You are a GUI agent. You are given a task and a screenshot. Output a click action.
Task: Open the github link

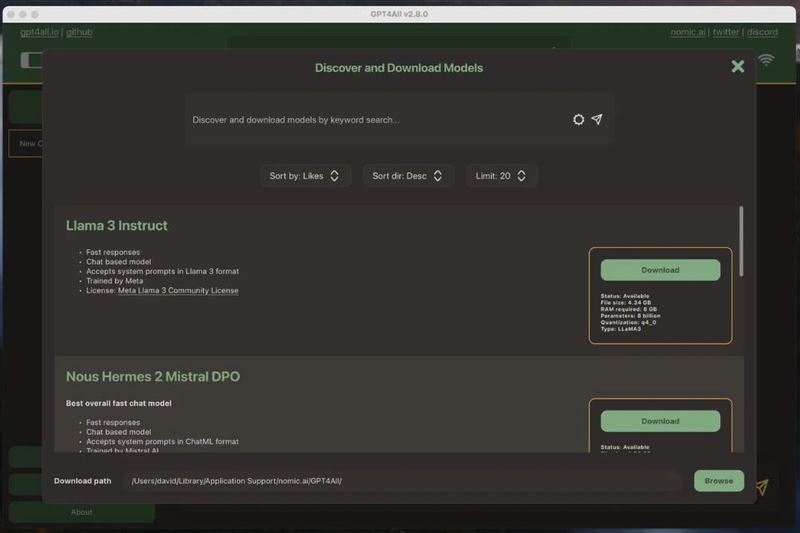click(x=80, y=32)
